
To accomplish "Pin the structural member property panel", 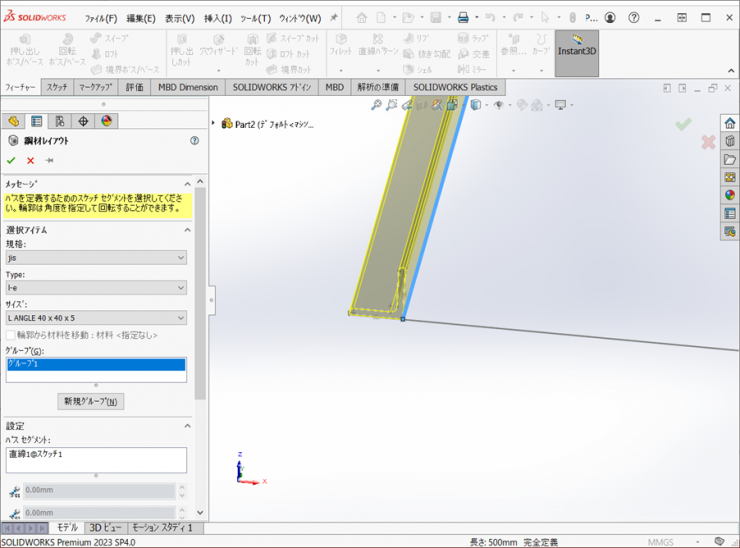I will [49, 160].
